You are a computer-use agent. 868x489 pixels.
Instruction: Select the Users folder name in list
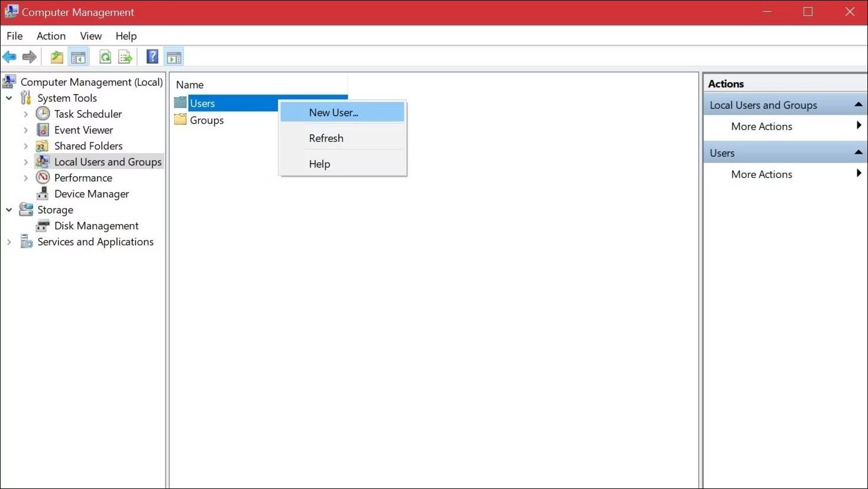202,103
